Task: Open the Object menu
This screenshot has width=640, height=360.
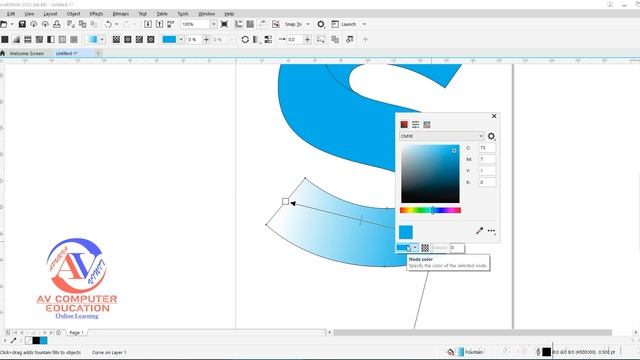Action: coord(73,13)
